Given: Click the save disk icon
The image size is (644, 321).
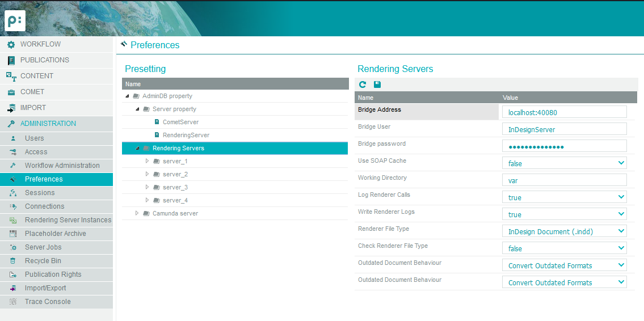Looking at the screenshot, I should [377, 85].
